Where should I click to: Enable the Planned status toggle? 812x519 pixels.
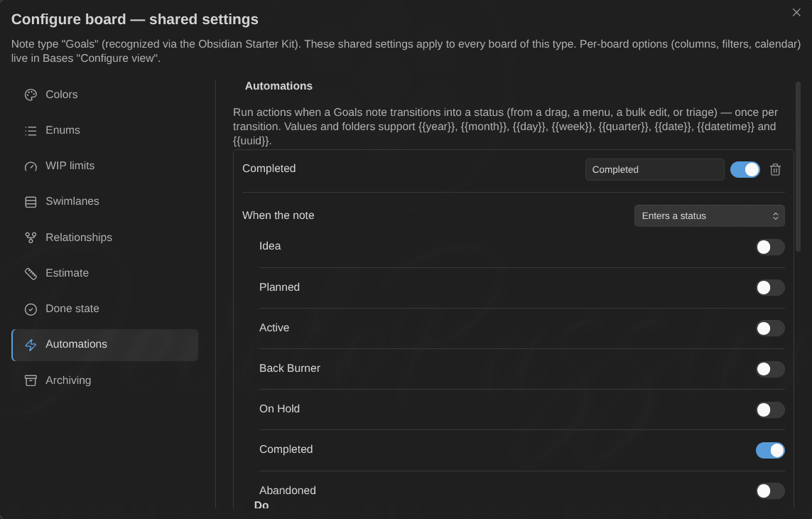[770, 288]
